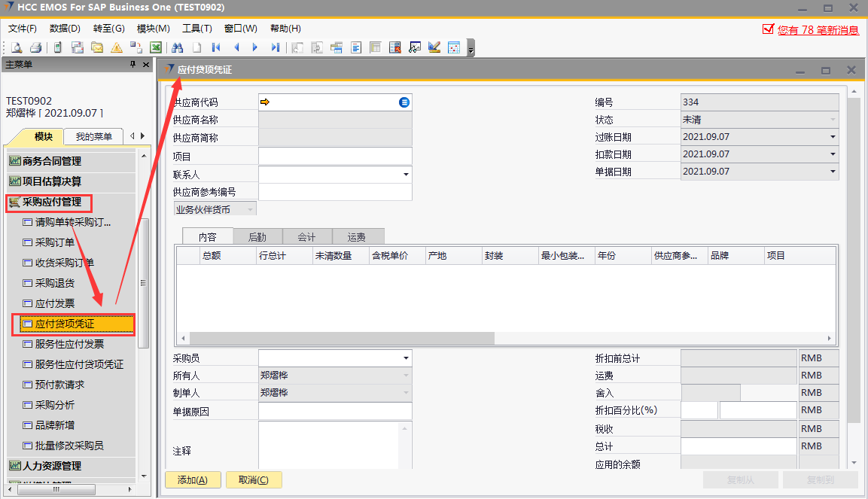Open 采购订单 in the module tree

click(55, 242)
